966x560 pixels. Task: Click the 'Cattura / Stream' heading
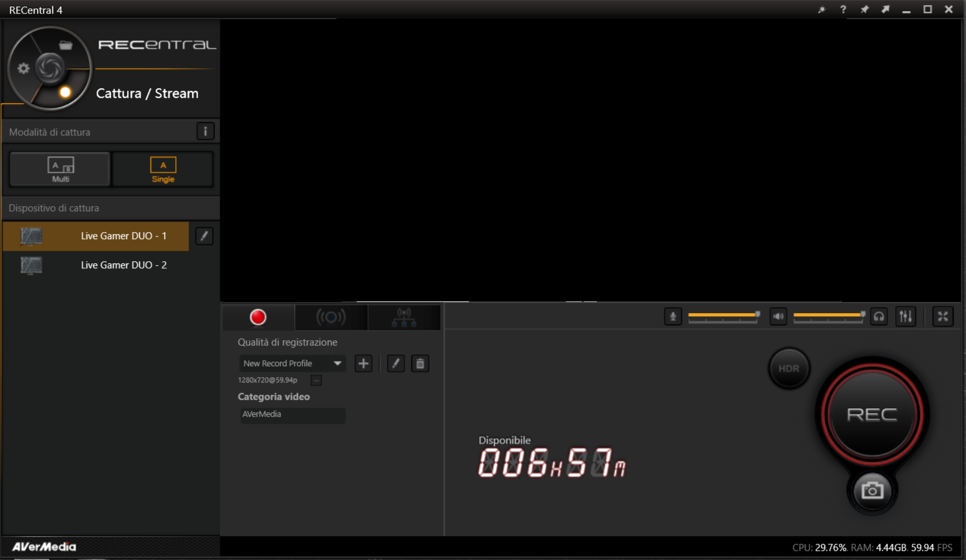[147, 93]
